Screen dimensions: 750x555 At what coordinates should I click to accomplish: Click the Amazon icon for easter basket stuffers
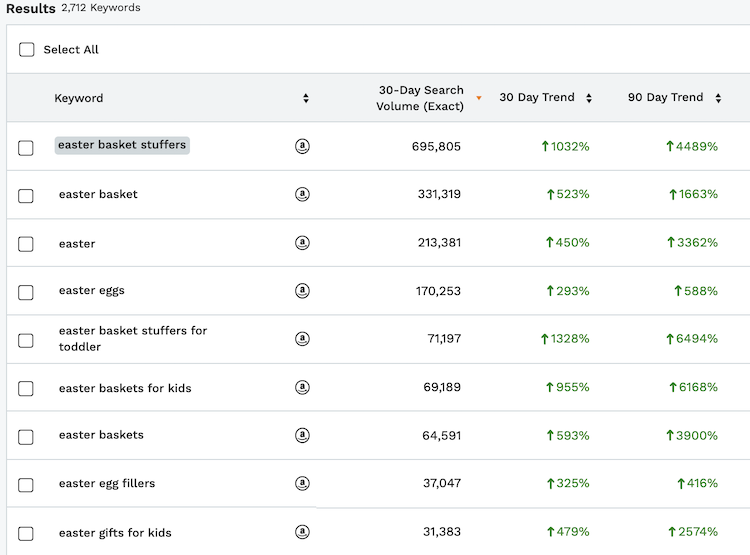point(302,146)
